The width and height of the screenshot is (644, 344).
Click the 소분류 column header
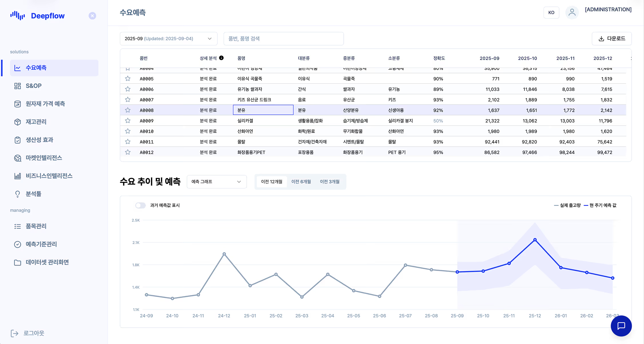[x=394, y=58]
